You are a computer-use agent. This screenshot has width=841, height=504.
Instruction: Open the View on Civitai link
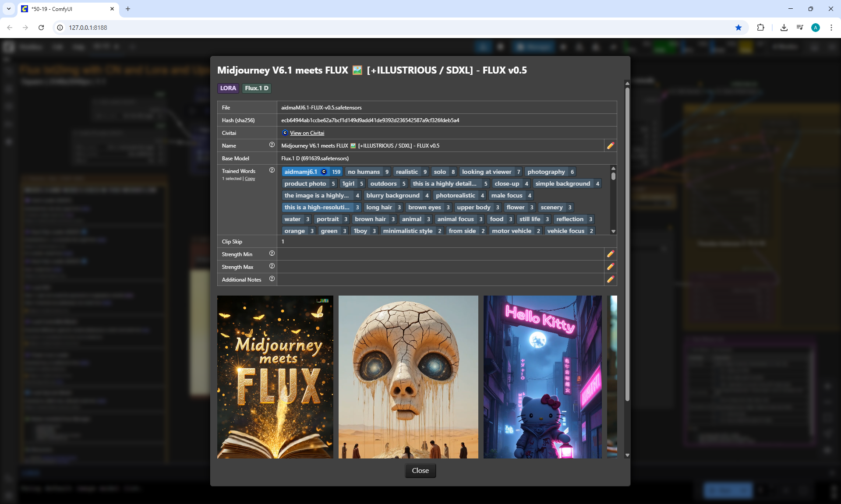point(307,133)
